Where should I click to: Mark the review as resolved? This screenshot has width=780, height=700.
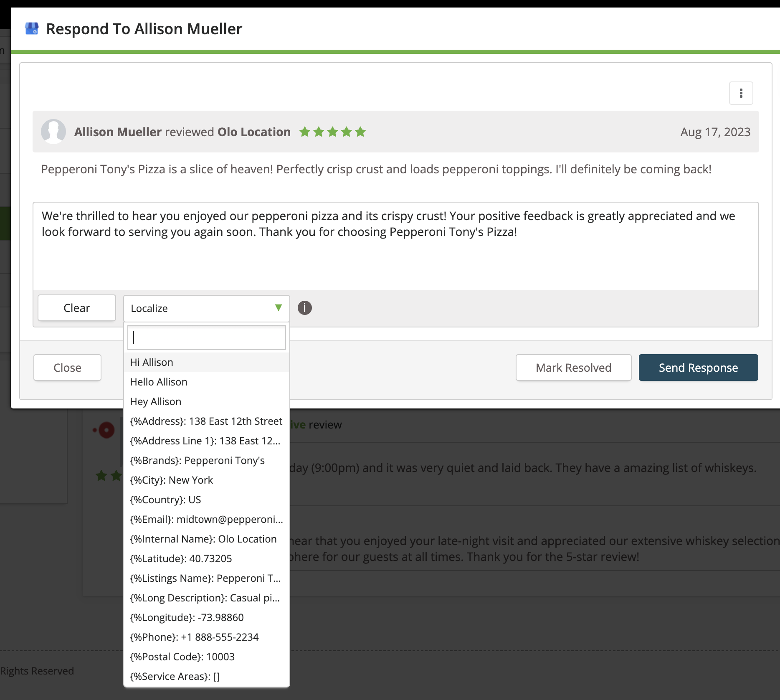(x=573, y=368)
